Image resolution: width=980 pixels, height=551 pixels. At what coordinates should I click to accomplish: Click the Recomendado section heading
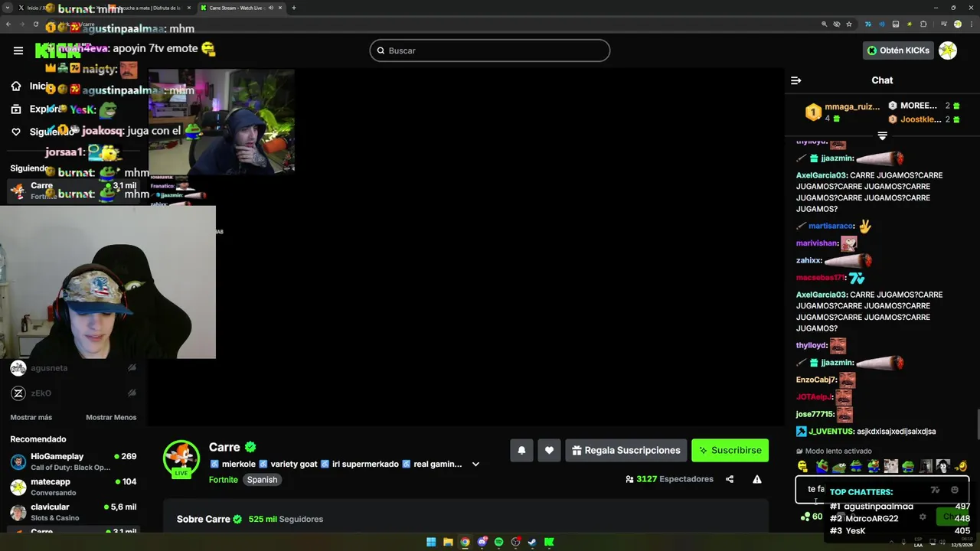(x=38, y=439)
